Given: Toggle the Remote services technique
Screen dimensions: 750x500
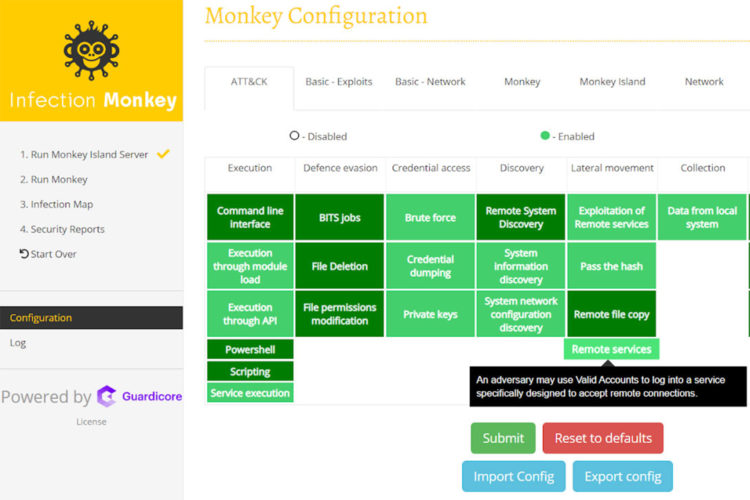Looking at the screenshot, I should (611, 349).
